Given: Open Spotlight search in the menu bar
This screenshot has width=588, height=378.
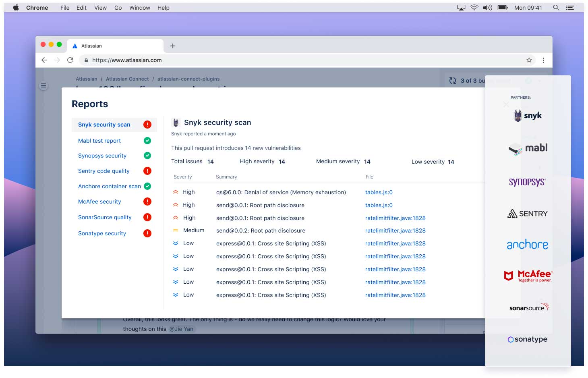Looking at the screenshot, I should 556,8.
